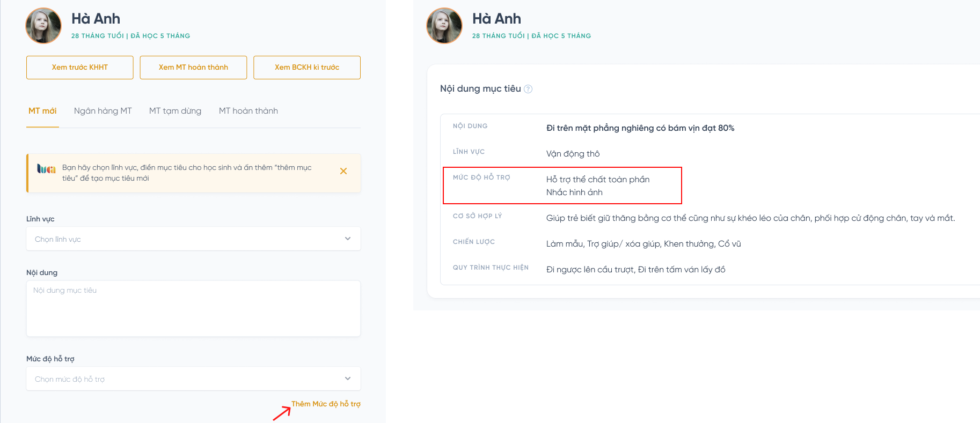Screen dimensions: 980x423
Task: Click the 'Nội dung mục tiêu' section heading
Action: 480,88
